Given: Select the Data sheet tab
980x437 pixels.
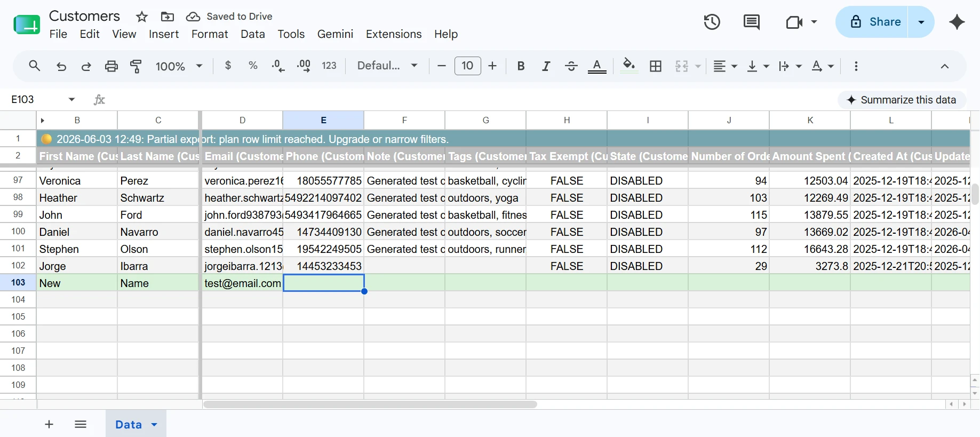Looking at the screenshot, I should point(129,424).
